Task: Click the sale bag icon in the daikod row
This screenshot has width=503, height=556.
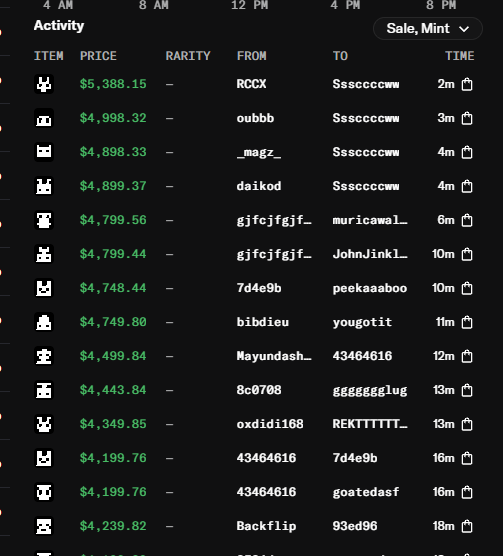Action: click(x=467, y=186)
